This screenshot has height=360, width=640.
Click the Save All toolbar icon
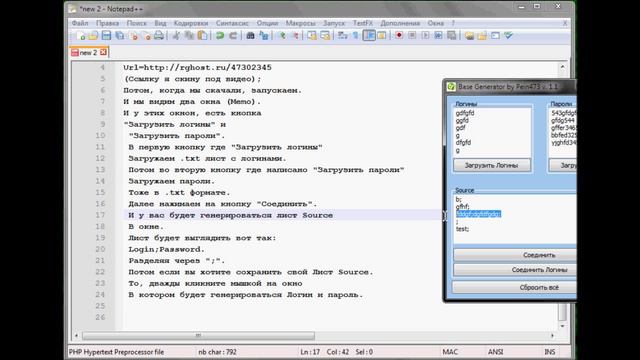click(x=119, y=36)
